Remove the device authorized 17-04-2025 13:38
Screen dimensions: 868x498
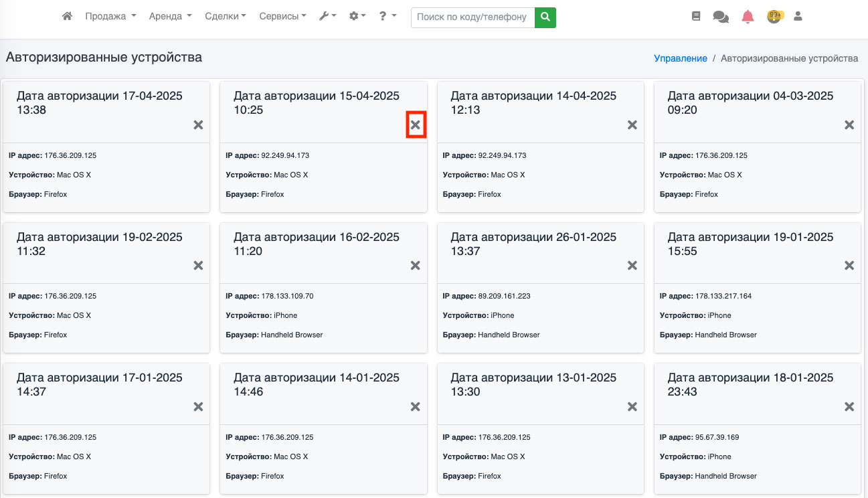pos(198,125)
